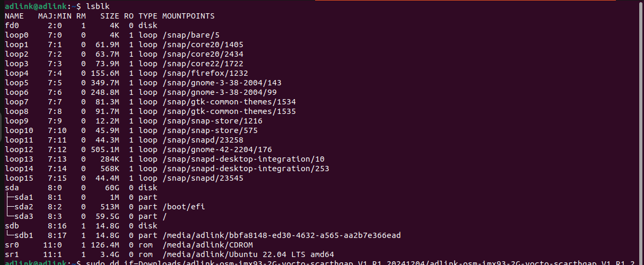Image resolution: width=644 pixels, height=265 pixels.
Task: Click the MOUNTPOINTS column header
Action: pyautogui.click(x=188, y=16)
